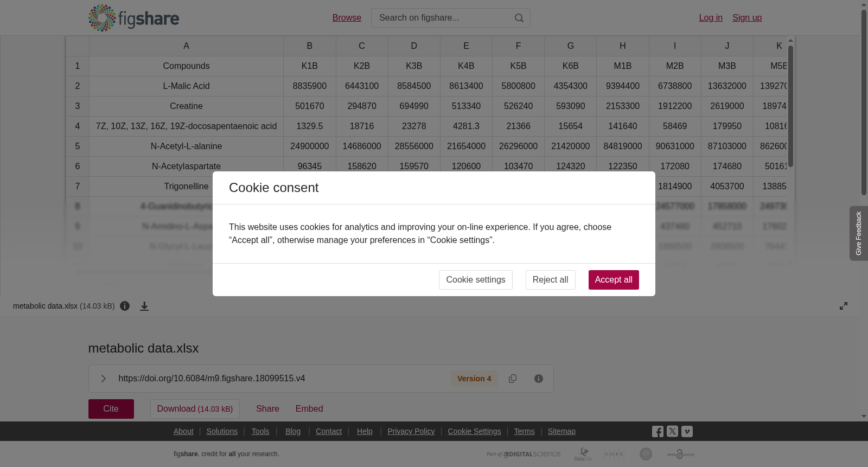Open figshare Vimeo page

(x=687, y=431)
